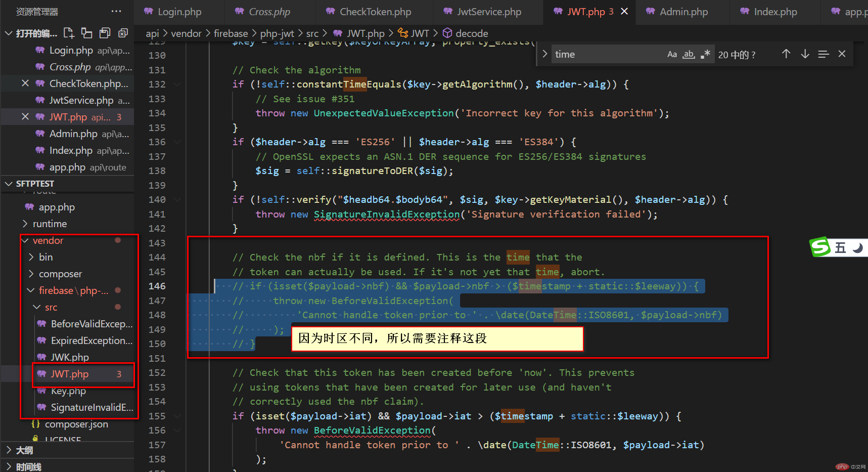Close CheckToken.php in open editors list

point(25,83)
